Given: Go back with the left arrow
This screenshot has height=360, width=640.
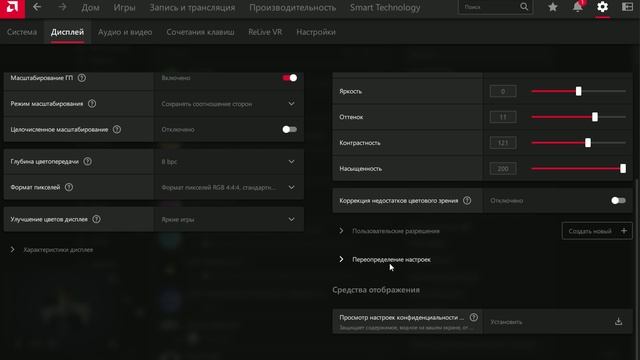Looking at the screenshot, I should [37, 7].
